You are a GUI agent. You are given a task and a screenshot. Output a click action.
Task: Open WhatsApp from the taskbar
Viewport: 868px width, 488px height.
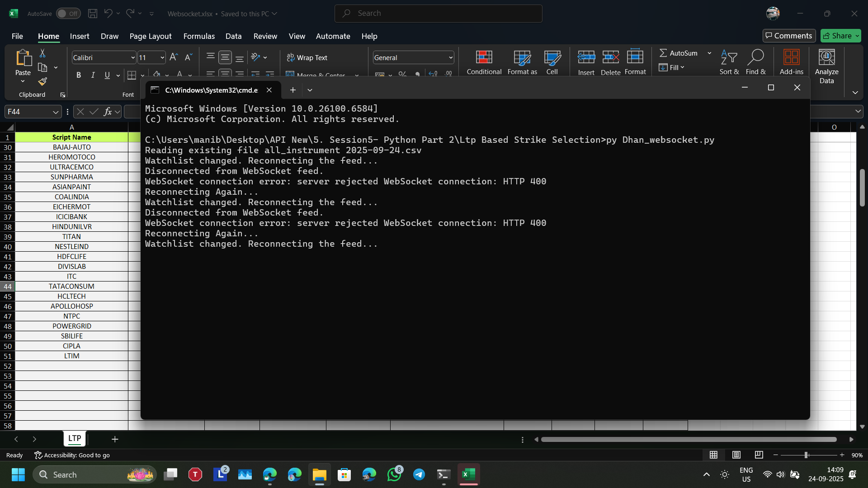tap(394, 474)
